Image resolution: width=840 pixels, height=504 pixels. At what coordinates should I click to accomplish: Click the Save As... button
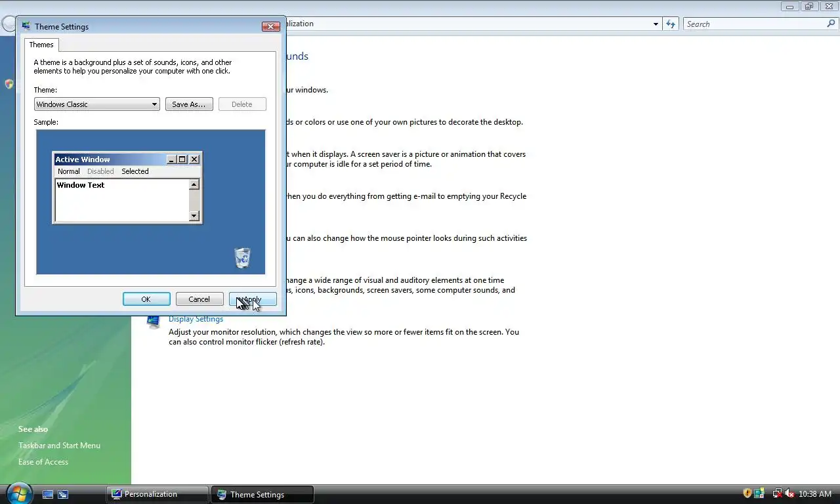point(189,104)
